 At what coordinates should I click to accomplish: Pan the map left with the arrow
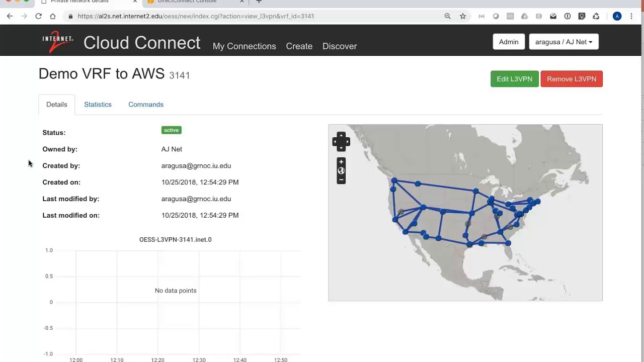pyautogui.click(x=335, y=142)
